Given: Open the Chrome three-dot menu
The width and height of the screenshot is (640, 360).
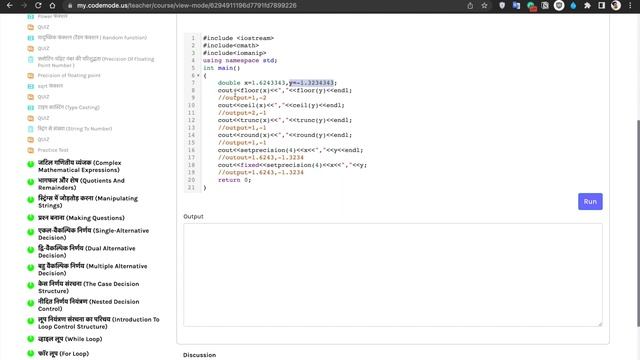Looking at the screenshot, I should (x=631, y=6).
